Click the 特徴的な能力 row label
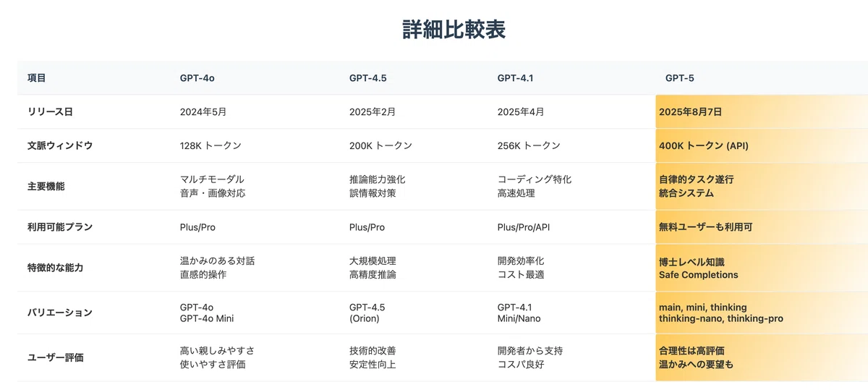The height and width of the screenshot is (390, 868). pyautogui.click(x=56, y=268)
